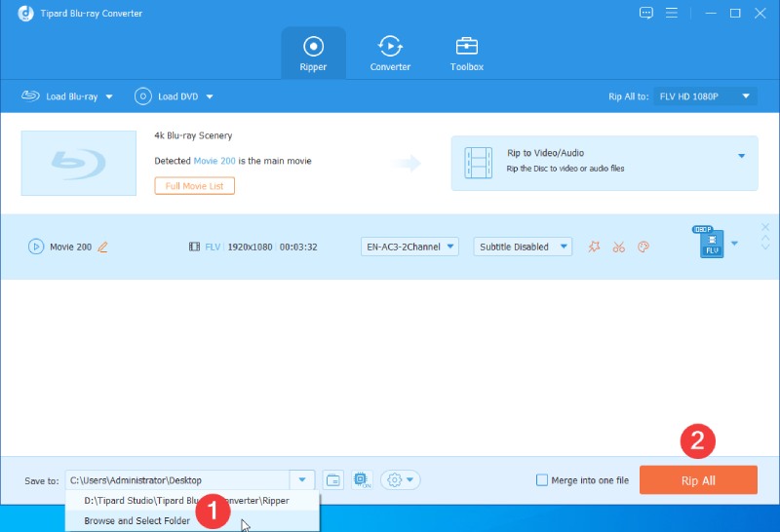
Task: Play the Movie 200 preview
Action: [x=36, y=247]
